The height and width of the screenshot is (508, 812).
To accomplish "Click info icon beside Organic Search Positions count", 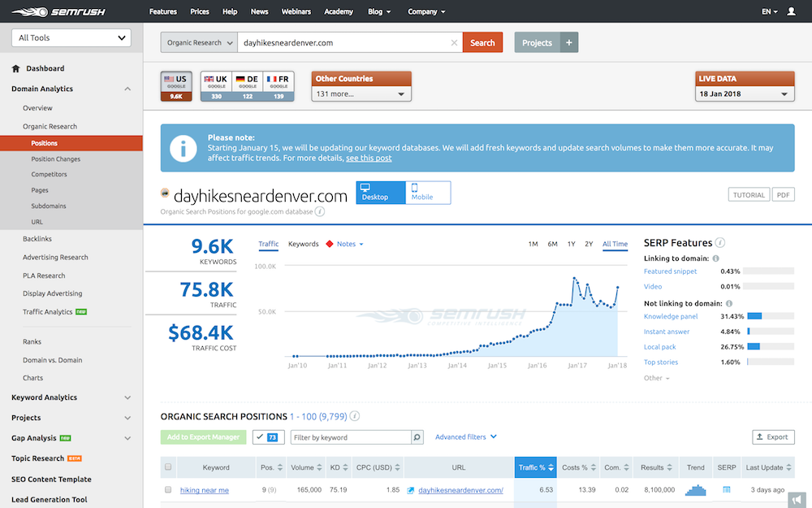I will pos(355,416).
